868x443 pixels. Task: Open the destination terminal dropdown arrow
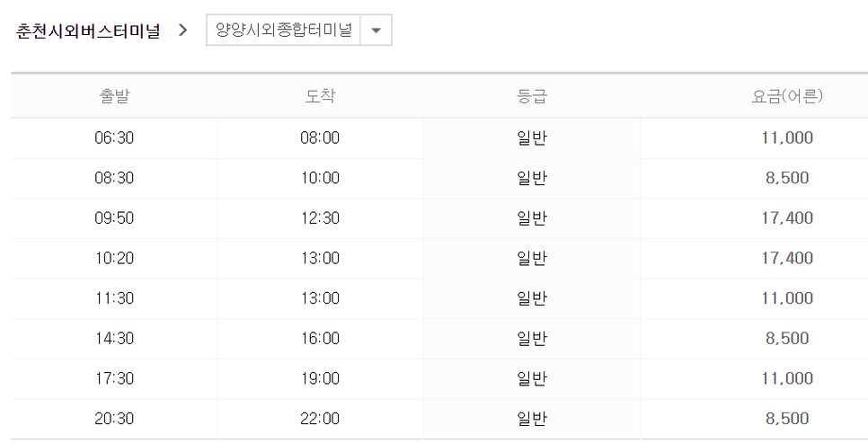(376, 30)
